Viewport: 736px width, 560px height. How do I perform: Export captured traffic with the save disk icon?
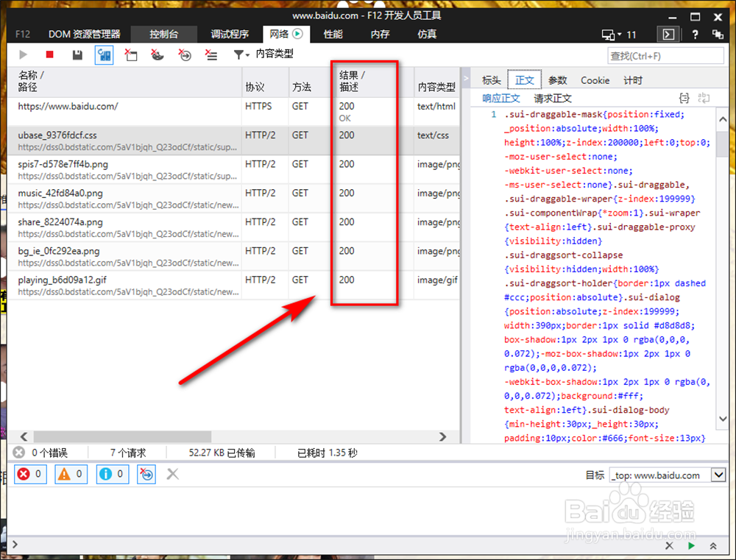[77, 55]
